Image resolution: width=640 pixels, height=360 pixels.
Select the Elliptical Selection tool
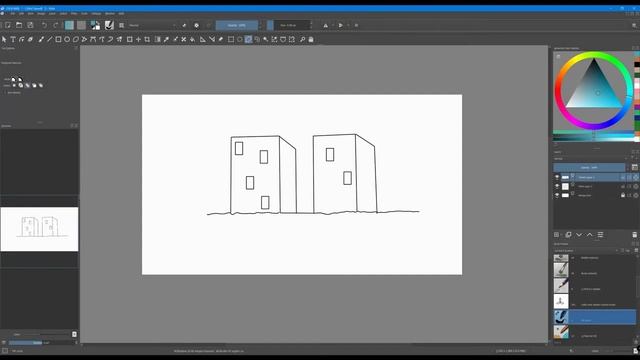tap(240, 39)
